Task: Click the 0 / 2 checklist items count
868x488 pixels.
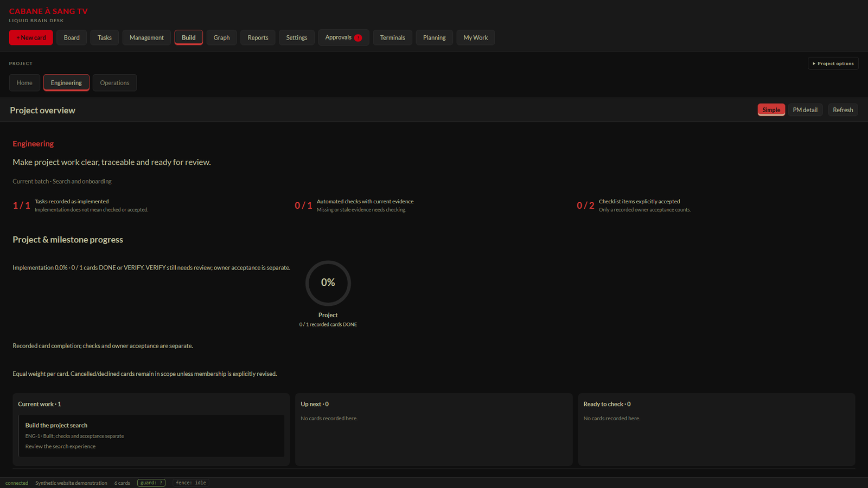Action: [x=585, y=206]
